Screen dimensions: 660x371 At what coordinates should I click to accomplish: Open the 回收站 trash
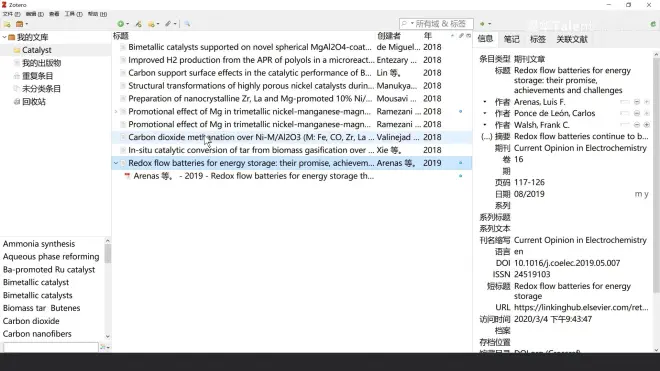tap(34, 102)
